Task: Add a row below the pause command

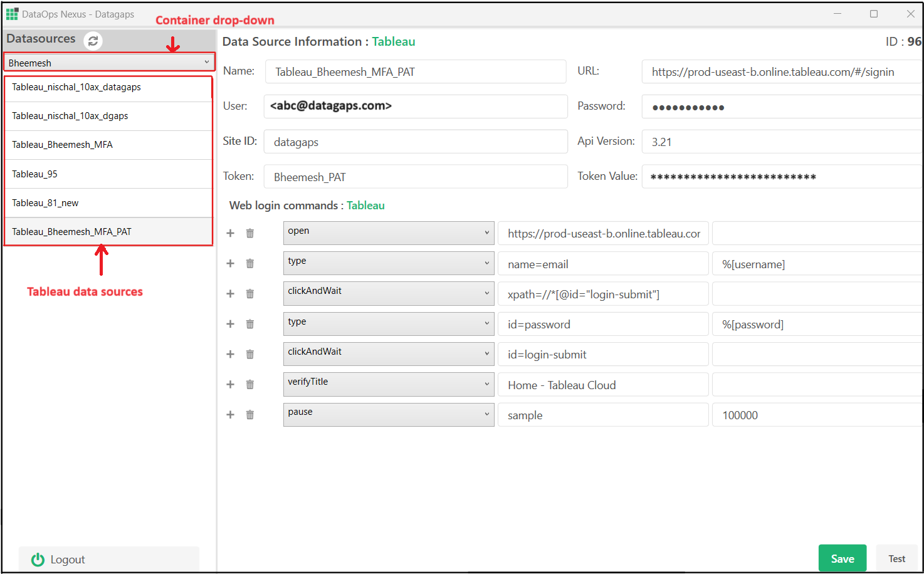Action: click(230, 415)
